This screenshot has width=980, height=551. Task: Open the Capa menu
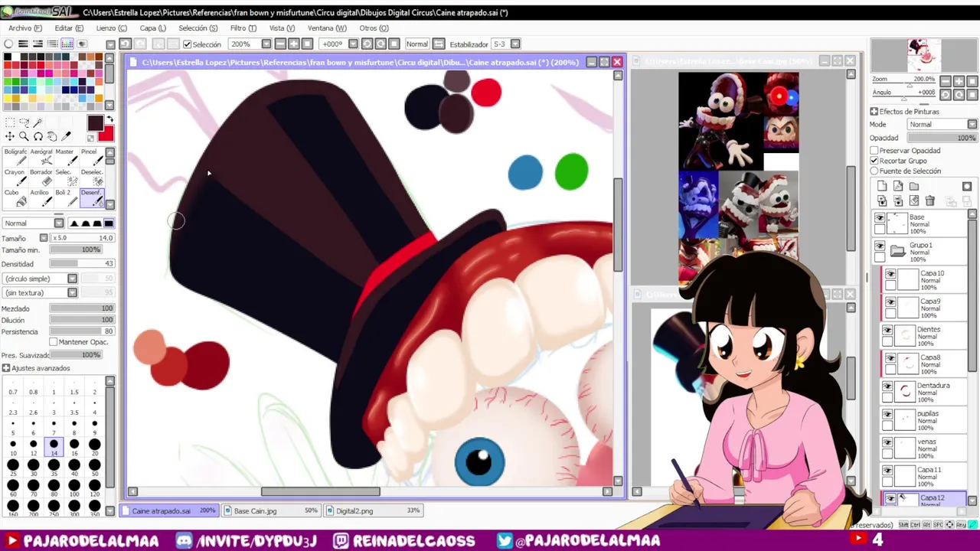click(152, 28)
